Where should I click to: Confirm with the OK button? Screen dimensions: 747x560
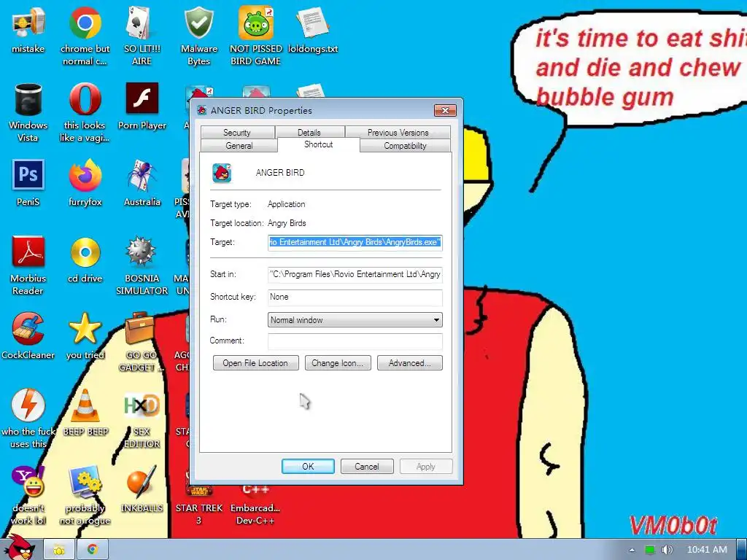tap(308, 466)
